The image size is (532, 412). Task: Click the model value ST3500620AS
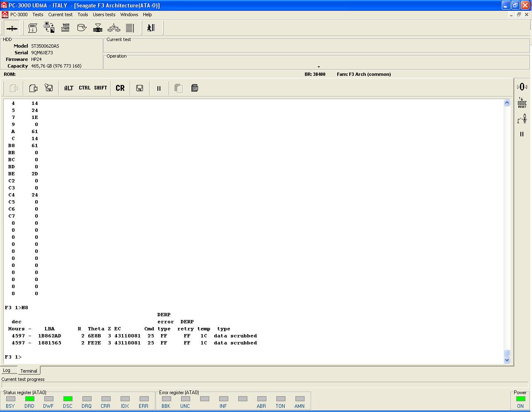click(x=45, y=46)
